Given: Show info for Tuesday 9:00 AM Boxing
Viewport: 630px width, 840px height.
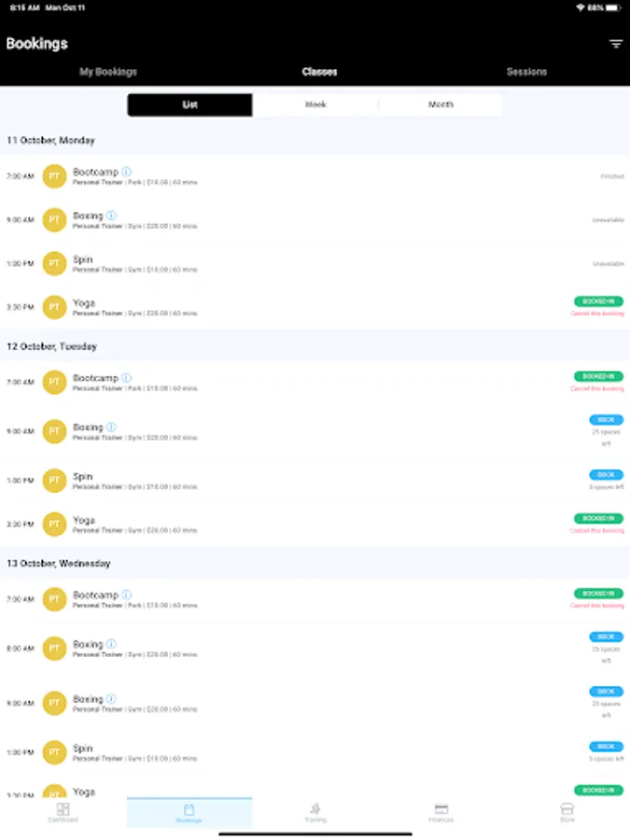Looking at the screenshot, I should click(x=111, y=427).
